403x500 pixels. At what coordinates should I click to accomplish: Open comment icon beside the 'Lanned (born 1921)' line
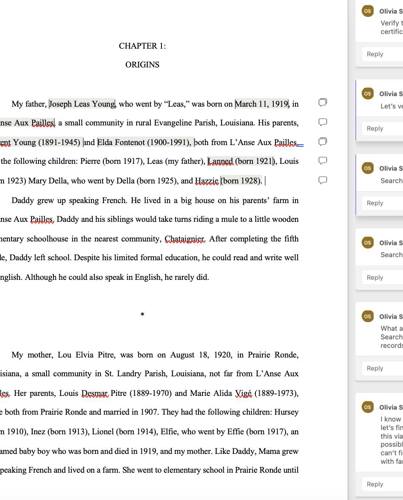(322, 161)
